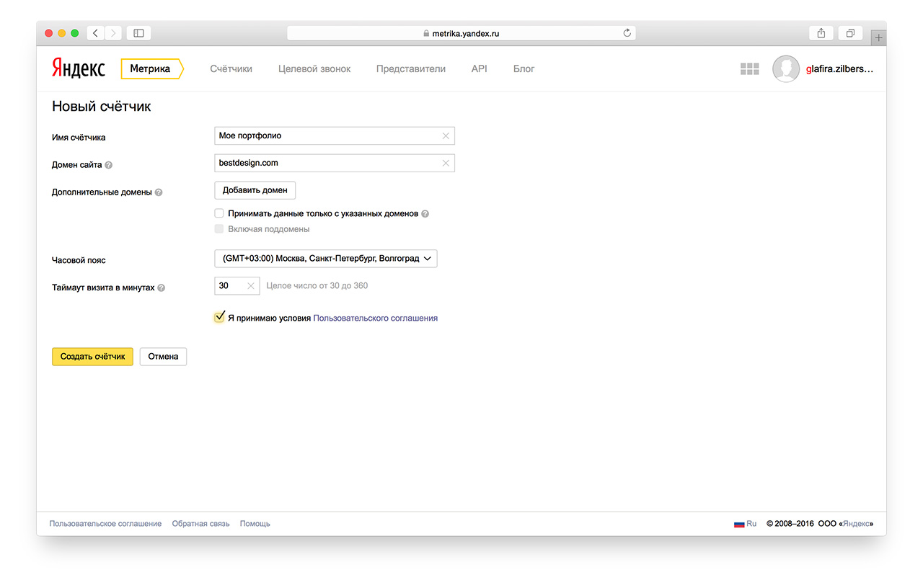Screen dimensions: 923x588
Task: Click help icon beside Таймаут визита
Action: click(x=162, y=288)
